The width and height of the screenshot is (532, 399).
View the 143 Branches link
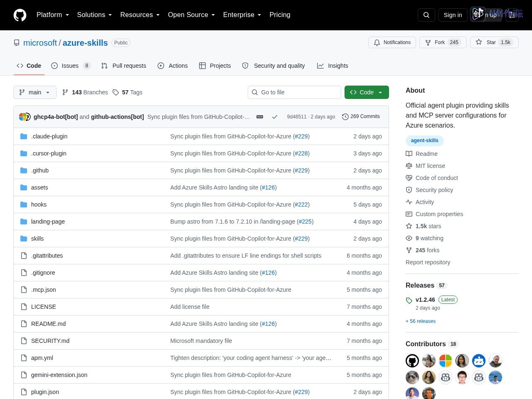pyautogui.click(x=85, y=92)
